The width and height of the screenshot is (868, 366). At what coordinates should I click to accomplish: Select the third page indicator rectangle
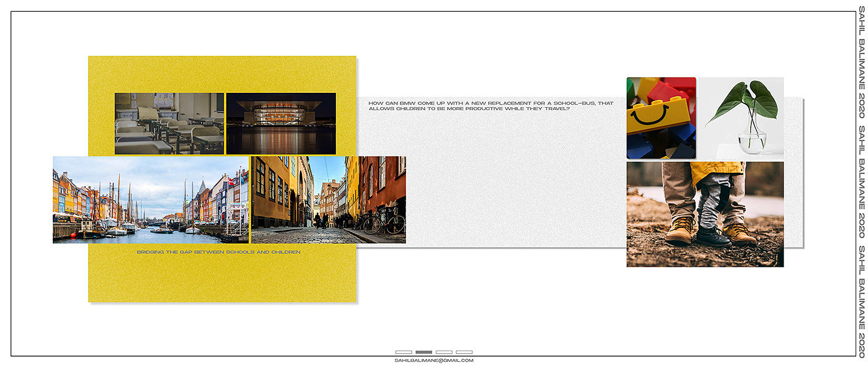(x=444, y=352)
